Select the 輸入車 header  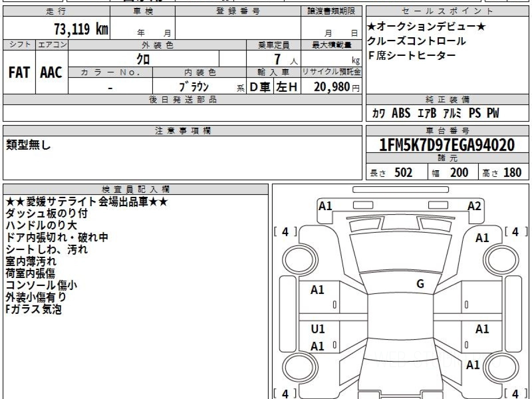pos(274,72)
